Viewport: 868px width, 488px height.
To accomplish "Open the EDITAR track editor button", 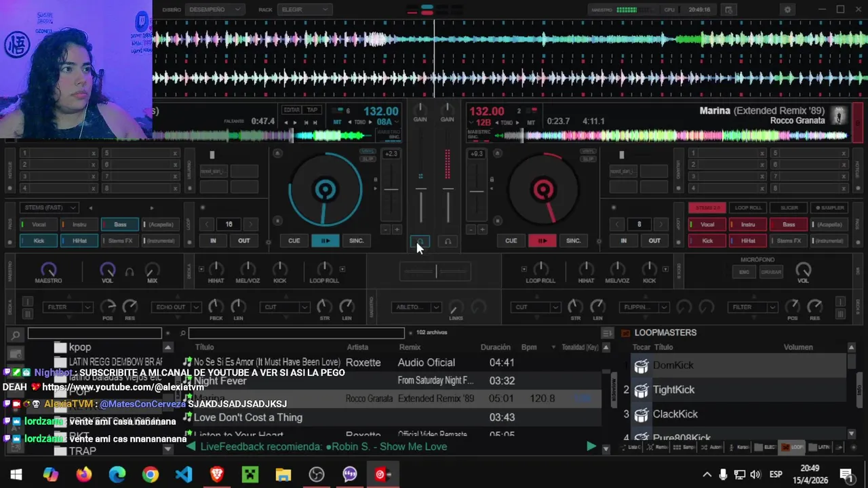I will pyautogui.click(x=292, y=110).
